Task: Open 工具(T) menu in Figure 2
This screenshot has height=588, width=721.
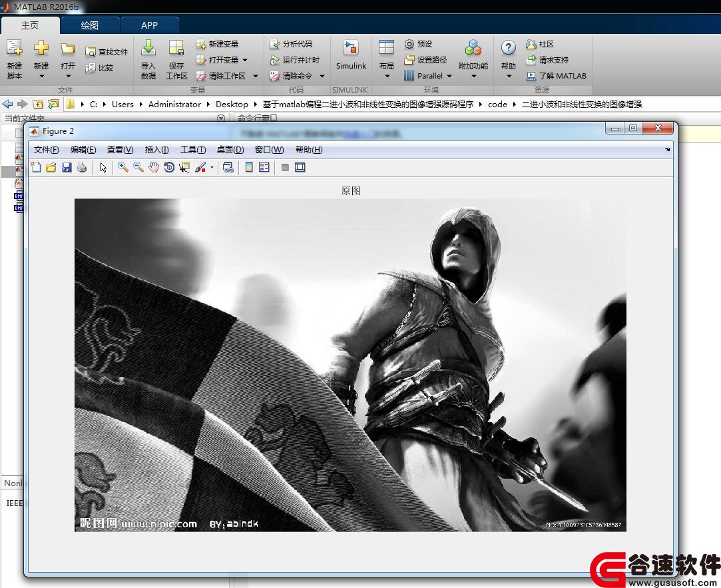Action: [x=192, y=150]
